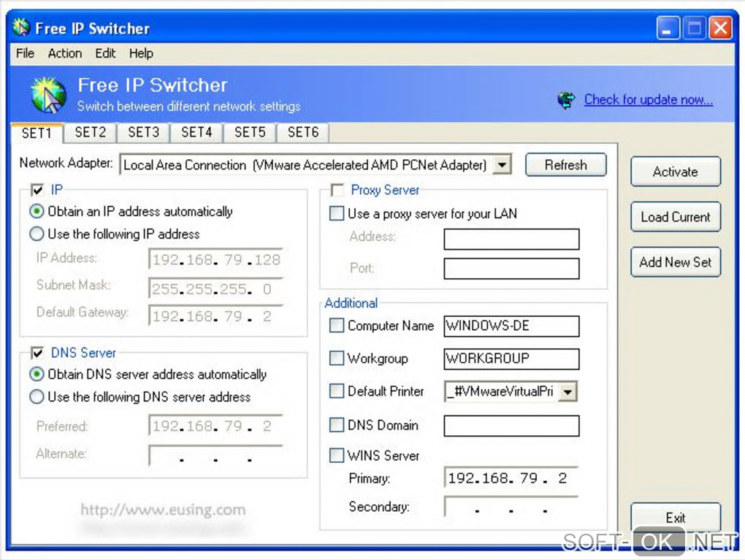This screenshot has height=560, width=745.
Task: Click the DNS Domain input field
Action: click(x=511, y=426)
